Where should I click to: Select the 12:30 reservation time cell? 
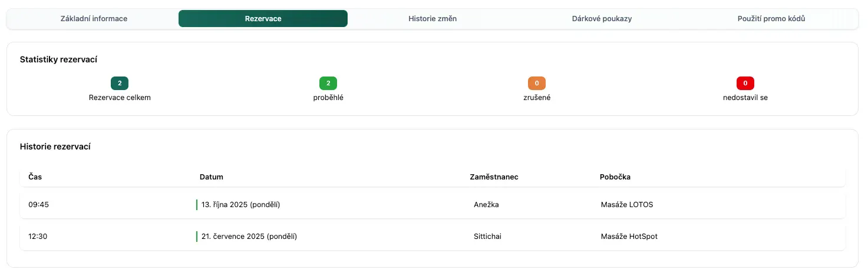coord(38,237)
